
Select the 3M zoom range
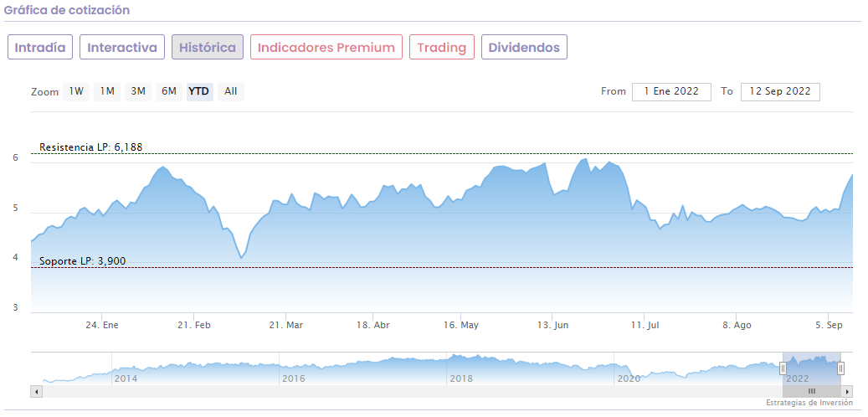(138, 91)
